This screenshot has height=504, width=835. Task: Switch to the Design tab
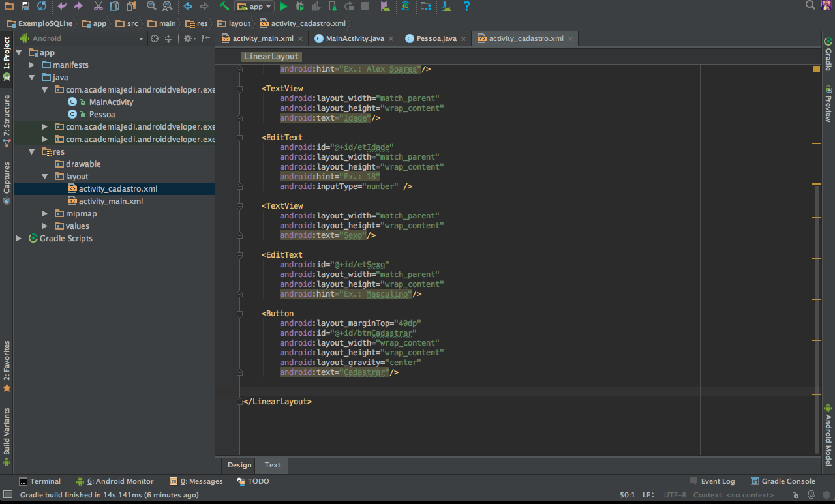[239, 465]
